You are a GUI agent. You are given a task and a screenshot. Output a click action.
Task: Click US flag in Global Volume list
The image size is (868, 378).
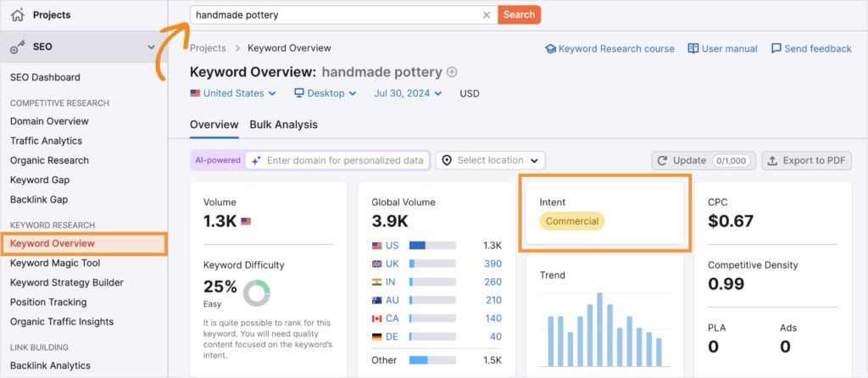coord(377,246)
